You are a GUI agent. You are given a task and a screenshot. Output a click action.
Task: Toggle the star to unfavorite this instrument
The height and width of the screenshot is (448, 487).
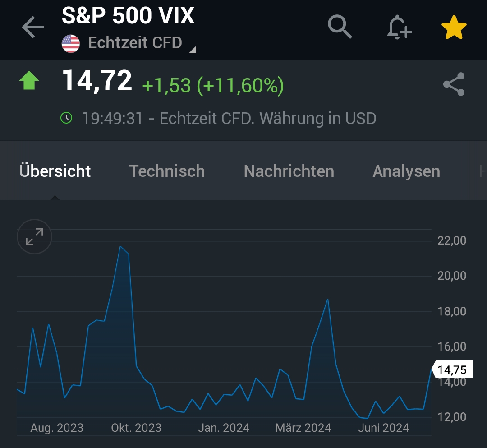[x=454, y=27]
